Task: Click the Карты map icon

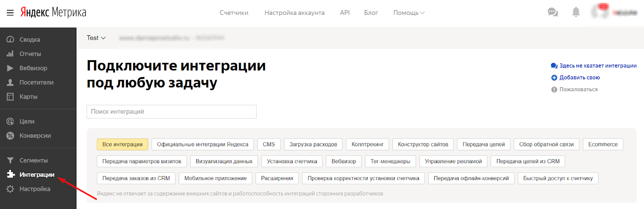Action: click(x=10, y=97)
